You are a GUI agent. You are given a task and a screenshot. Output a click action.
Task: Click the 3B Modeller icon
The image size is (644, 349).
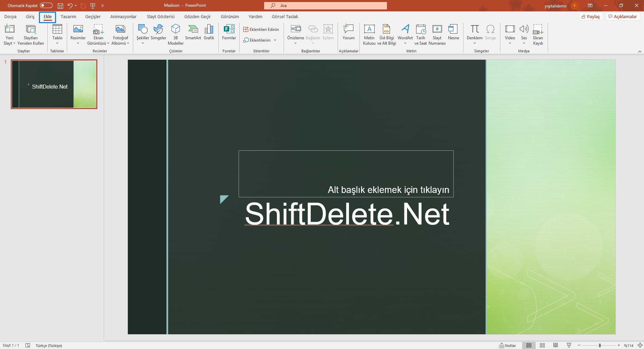point(176,30)
